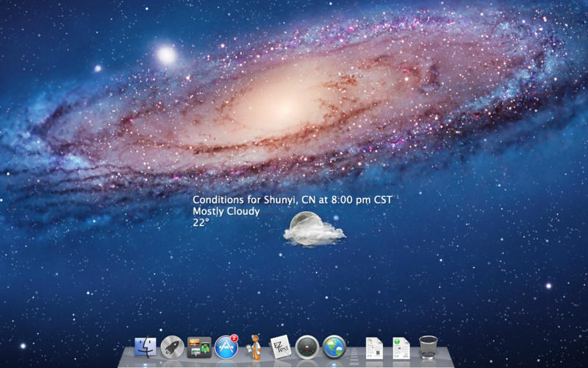Open the Trash in the Dock
This screenshot has width=588, height=368.
click(x=429, y=347)
